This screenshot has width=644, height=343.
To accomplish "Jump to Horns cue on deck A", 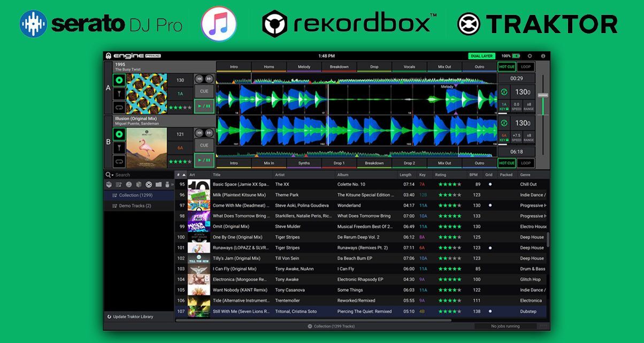I will pos(269,67).
